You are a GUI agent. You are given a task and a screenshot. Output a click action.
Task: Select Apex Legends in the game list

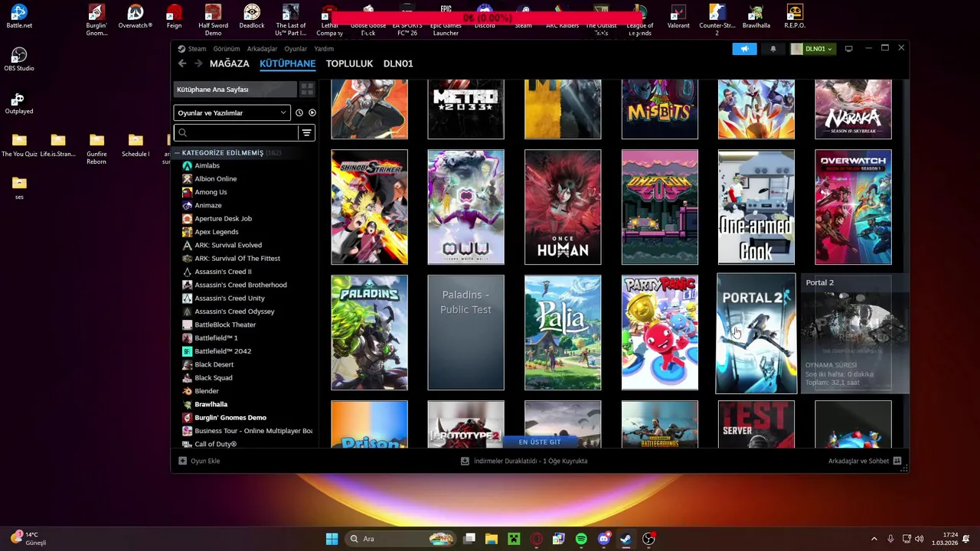216,232
